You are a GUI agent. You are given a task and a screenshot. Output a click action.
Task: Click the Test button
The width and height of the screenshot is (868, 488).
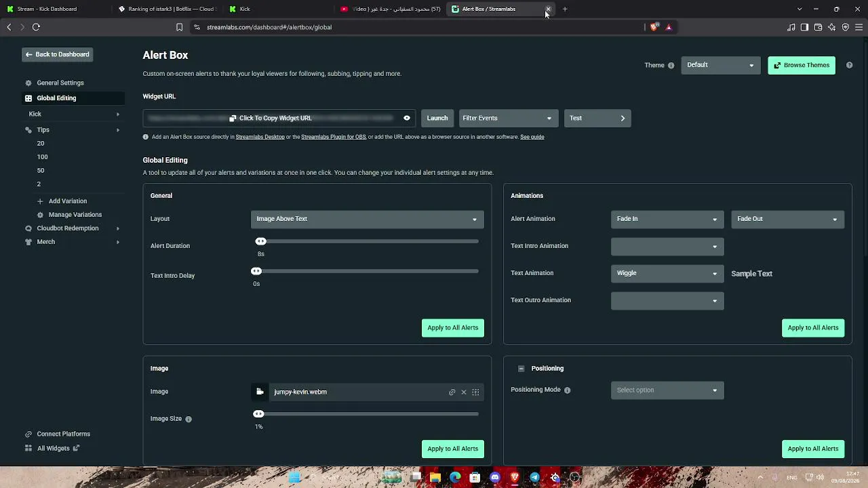[597, 118]
